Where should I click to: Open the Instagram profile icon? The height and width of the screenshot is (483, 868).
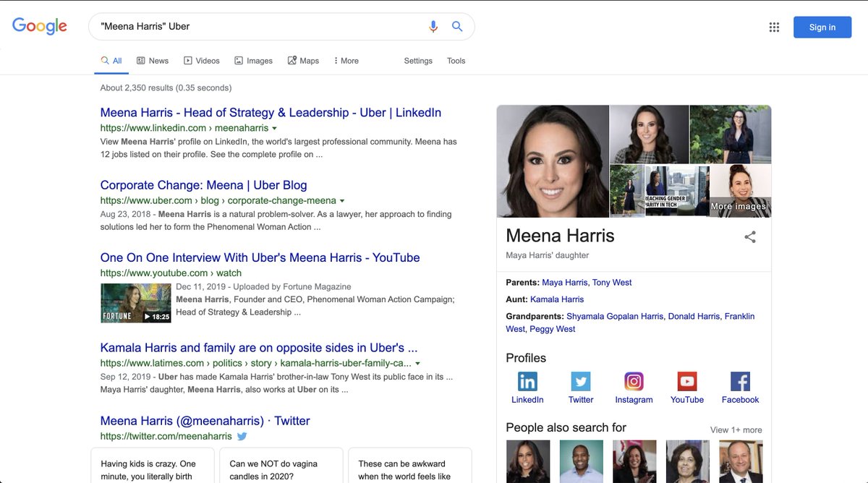point(634,381)
